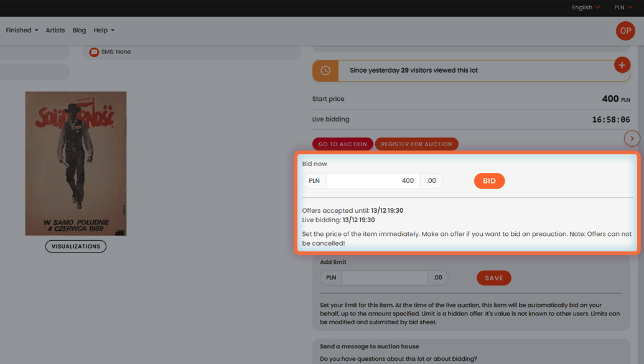Click the bid amount field showing 400

point(373,181)
